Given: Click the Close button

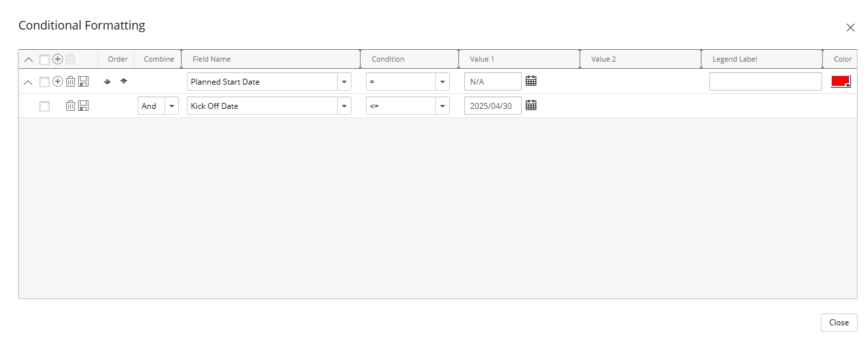Looking at the screenshot, I should (x=838, y=323).
